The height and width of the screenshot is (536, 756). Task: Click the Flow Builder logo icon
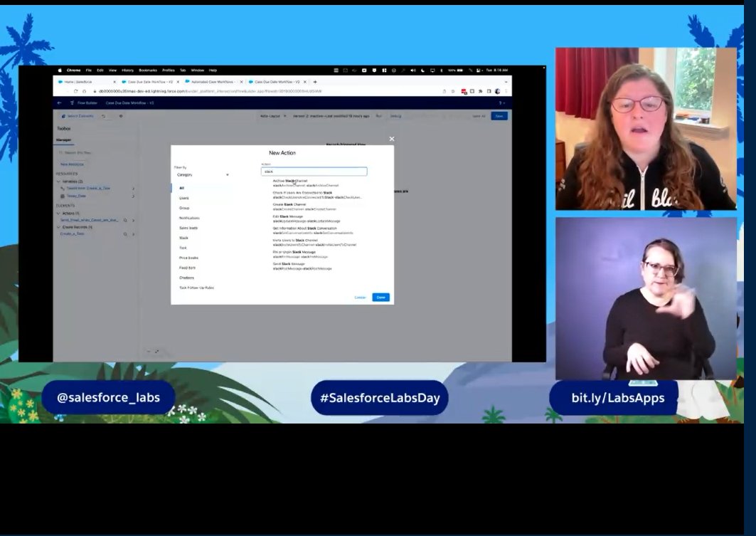pos(73,103)
